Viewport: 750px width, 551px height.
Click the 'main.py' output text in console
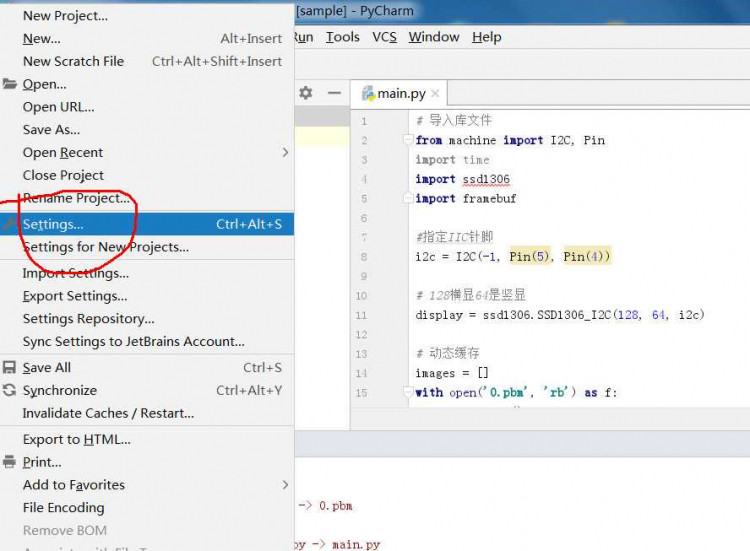click(356, 544)
